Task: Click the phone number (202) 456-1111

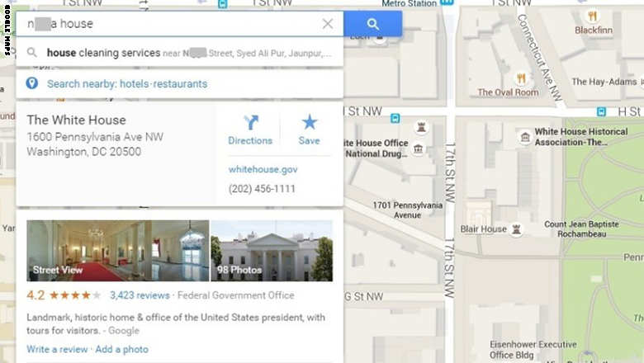Action: 262,189
